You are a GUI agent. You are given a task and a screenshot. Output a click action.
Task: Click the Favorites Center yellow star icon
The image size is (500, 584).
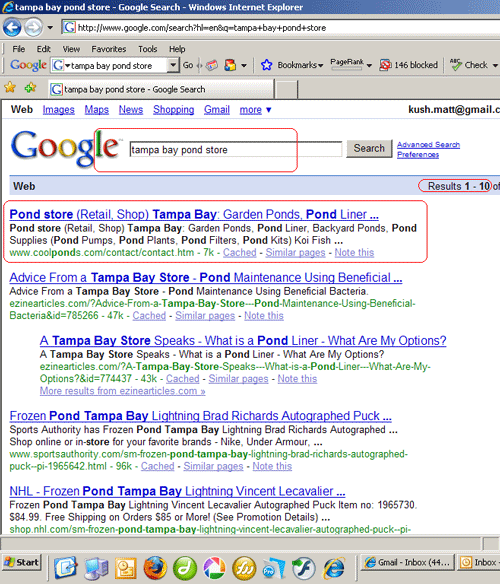[x=10, y=88]
